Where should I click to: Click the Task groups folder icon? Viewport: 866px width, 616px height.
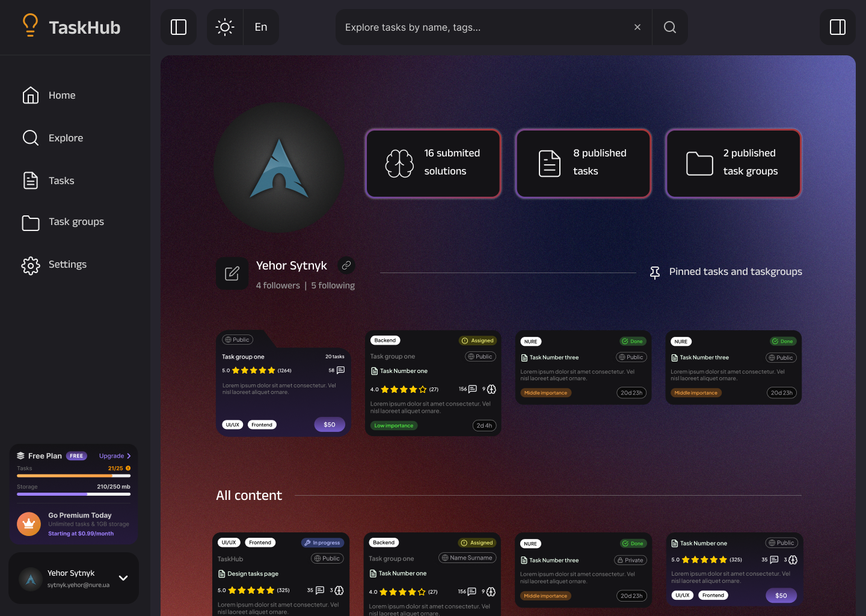pyautogui.click(x=31, y=223)
